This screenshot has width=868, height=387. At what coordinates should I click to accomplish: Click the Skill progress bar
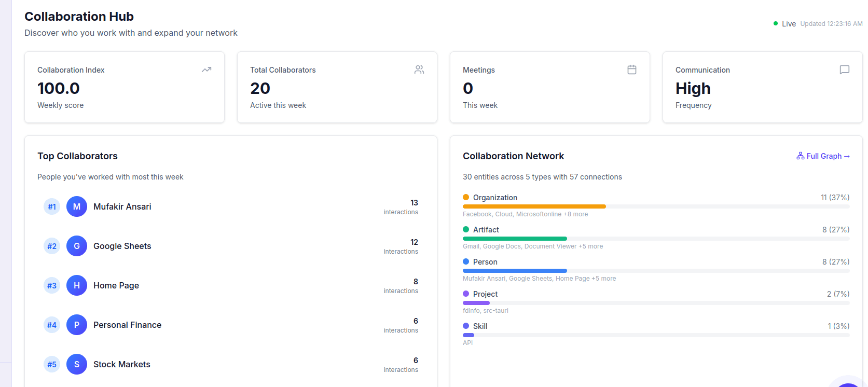656,335
